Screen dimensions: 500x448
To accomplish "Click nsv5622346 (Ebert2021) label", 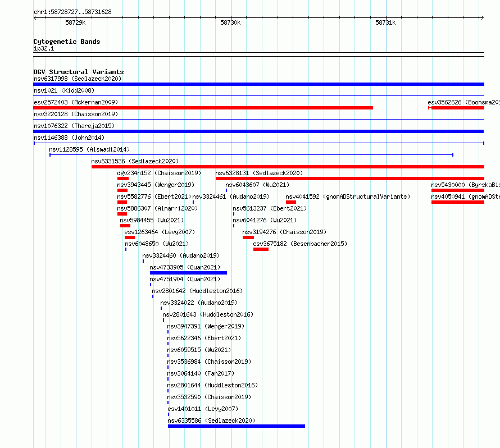I will [204, 338].
